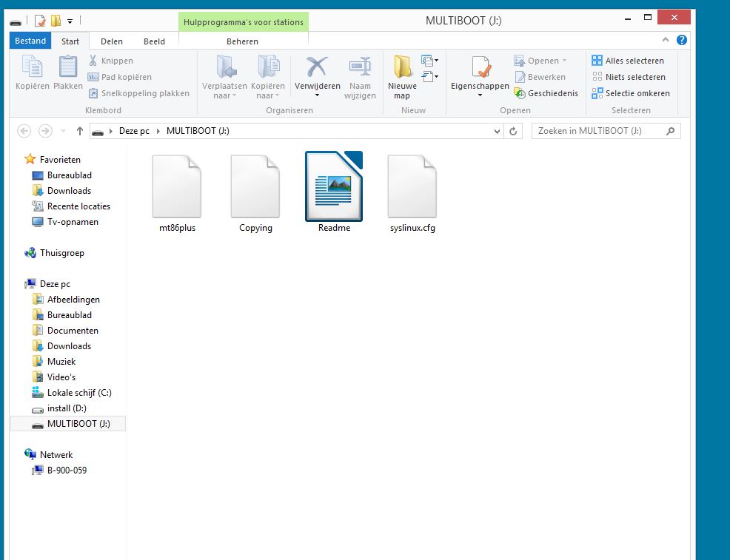Expand the Verwijderen dropdown arrow
Screen dimensions: 730x560
coord(317,95)
